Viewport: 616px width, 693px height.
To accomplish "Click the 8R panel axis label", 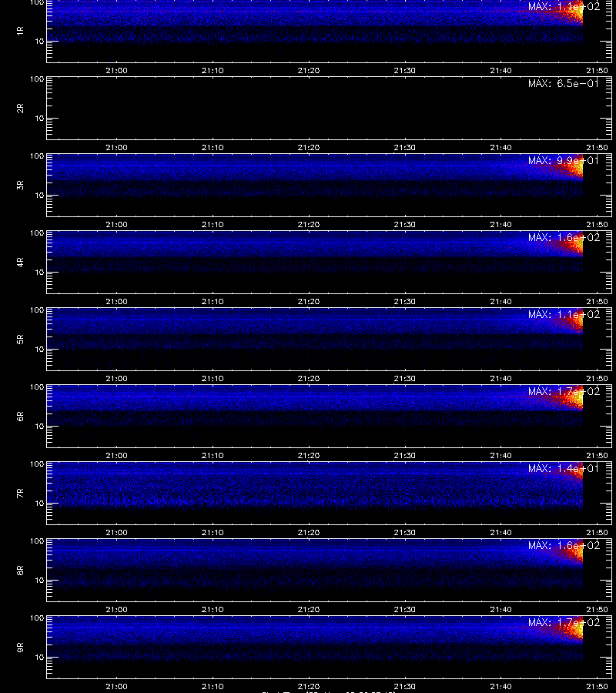I will [x=20, y=570].
